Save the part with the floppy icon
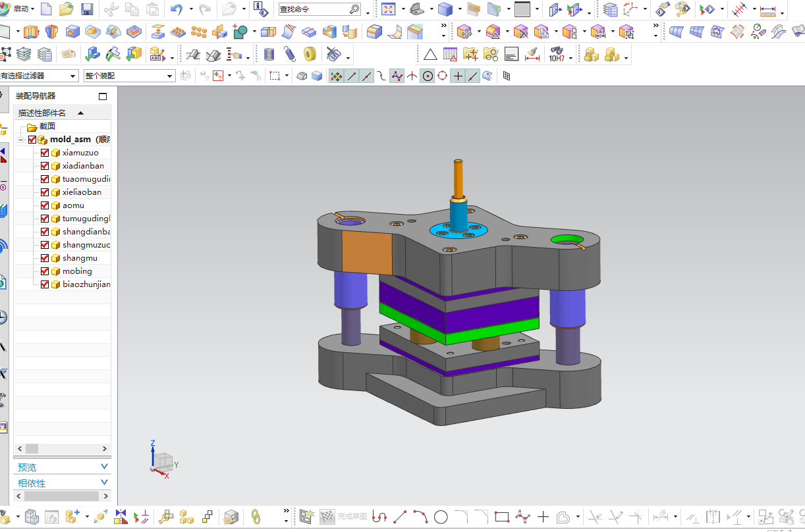Image resolution: width=805 pixels, height=532 pixels. point(87,9)
